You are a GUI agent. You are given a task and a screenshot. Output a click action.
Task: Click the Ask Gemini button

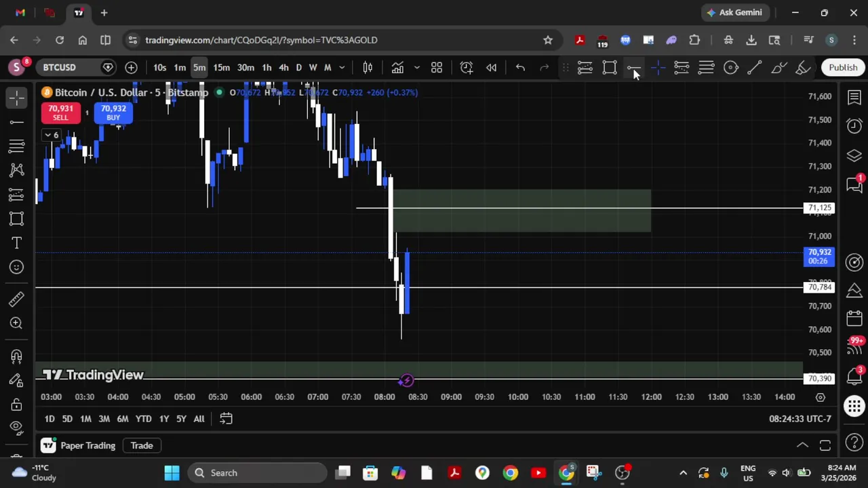[734, 12]
